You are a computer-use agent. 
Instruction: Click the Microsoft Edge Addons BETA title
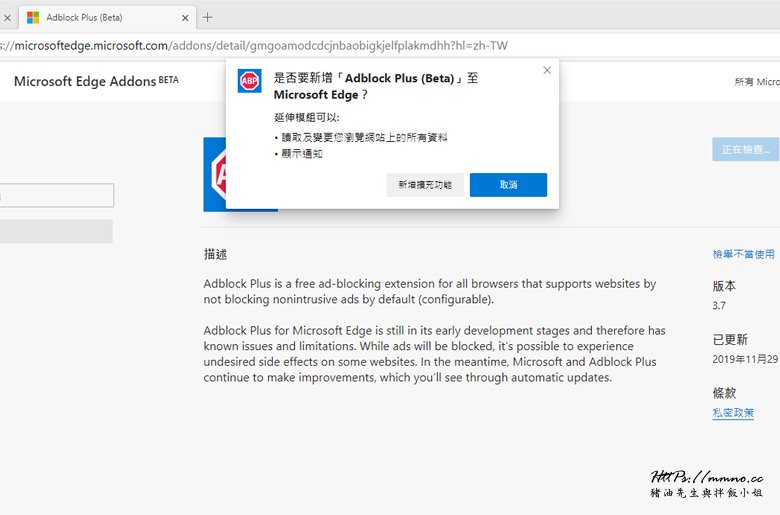point(96,81)
